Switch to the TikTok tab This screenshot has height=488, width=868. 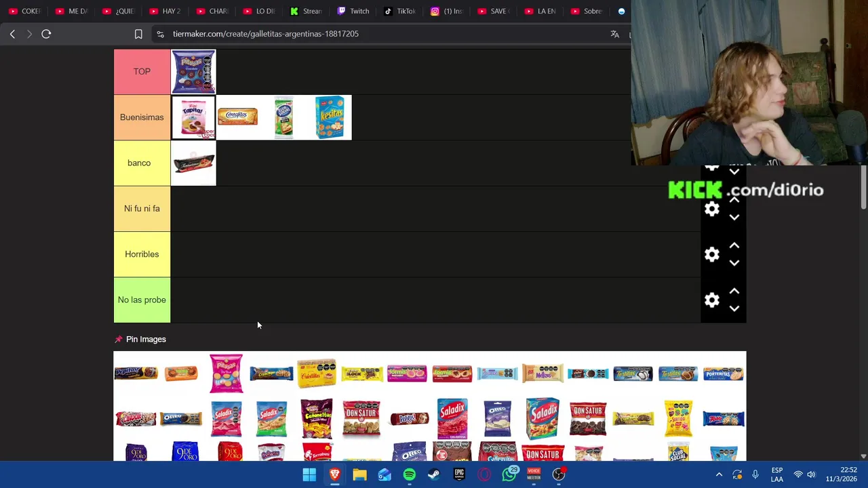coord(399,11)
